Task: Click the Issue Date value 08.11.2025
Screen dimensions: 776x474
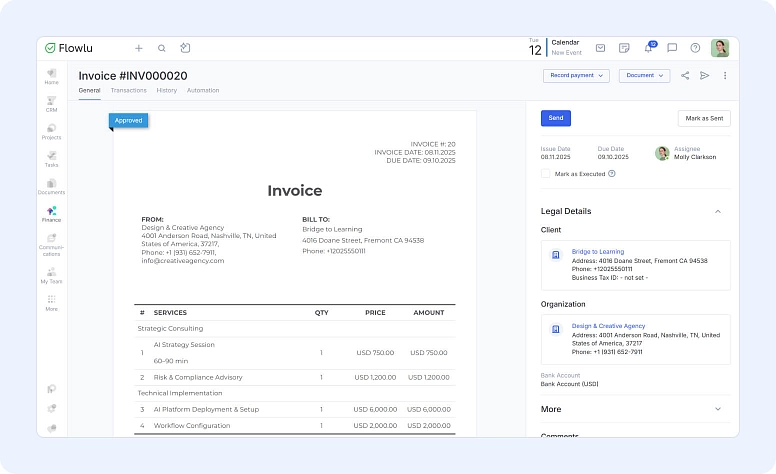Action: point(555,157)
